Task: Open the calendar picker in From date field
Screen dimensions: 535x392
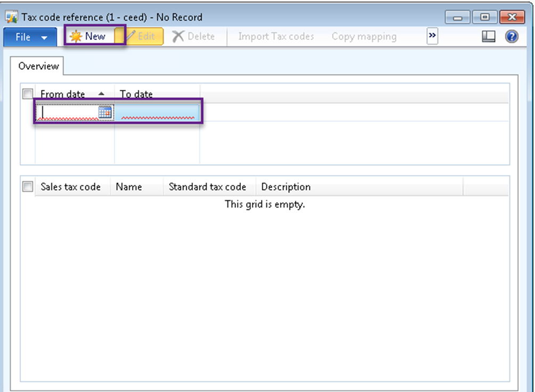Action: [105, 112]
